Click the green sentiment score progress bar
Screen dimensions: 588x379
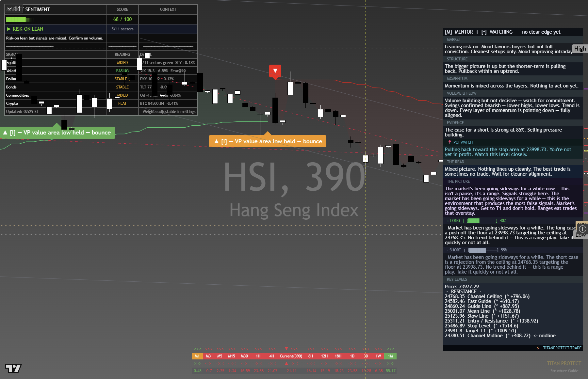[20, 19]
